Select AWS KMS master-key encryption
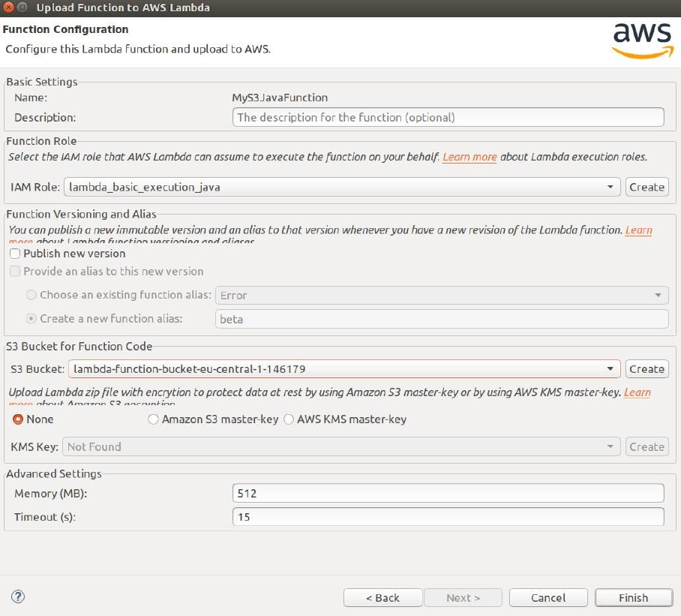681x616 pixels. (x=289, y=419)
